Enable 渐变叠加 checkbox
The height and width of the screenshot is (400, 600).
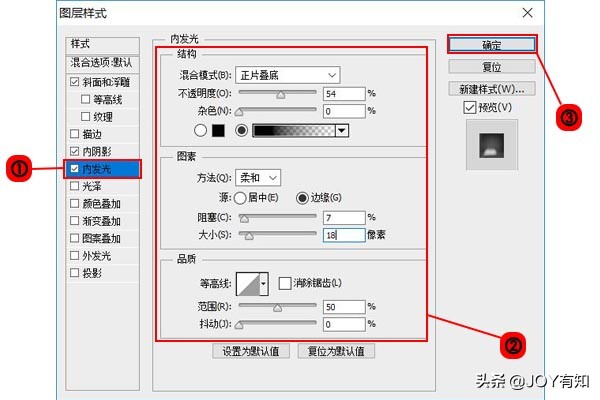(x=75, y=221)
